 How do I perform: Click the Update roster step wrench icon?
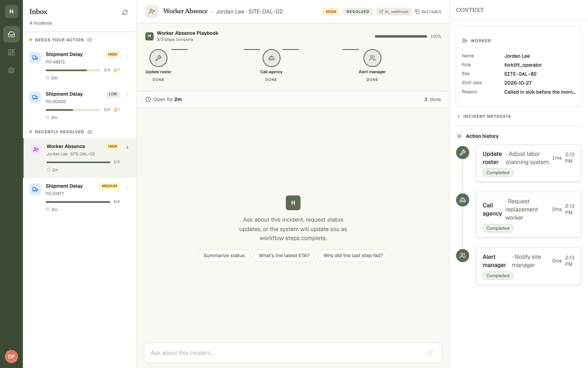tap(158, 58)
